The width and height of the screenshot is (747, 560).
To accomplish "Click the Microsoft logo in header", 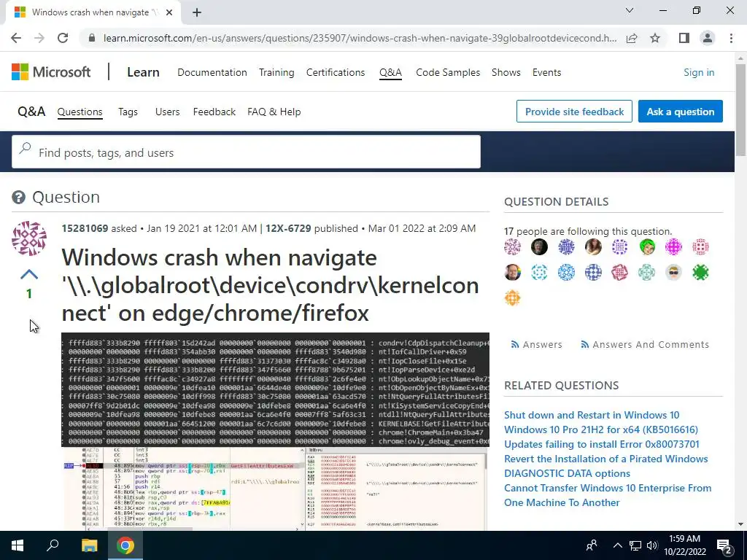I will 51,72.
